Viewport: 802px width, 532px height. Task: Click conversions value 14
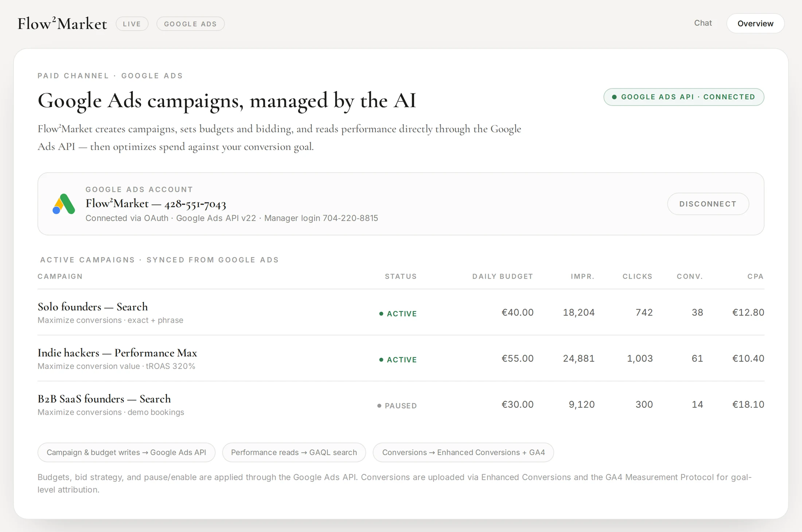pos(697,404)
